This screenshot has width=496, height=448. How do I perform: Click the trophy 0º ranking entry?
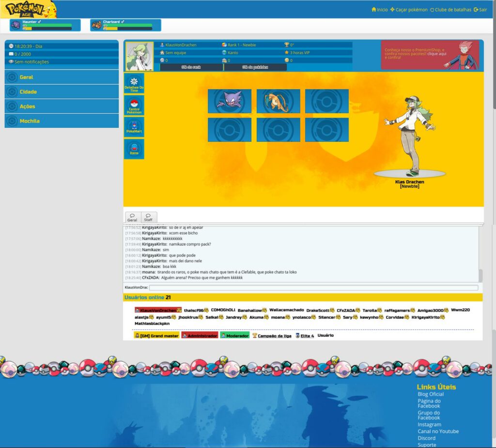click(289, 45)
